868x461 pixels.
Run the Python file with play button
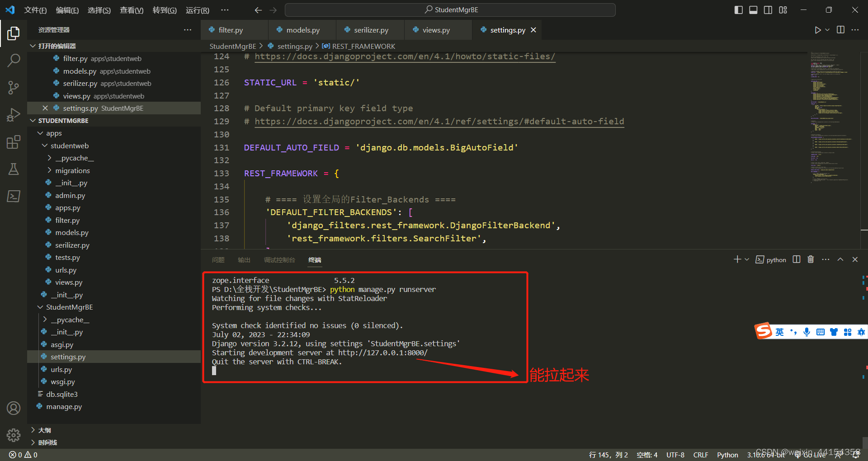point(817,30)
